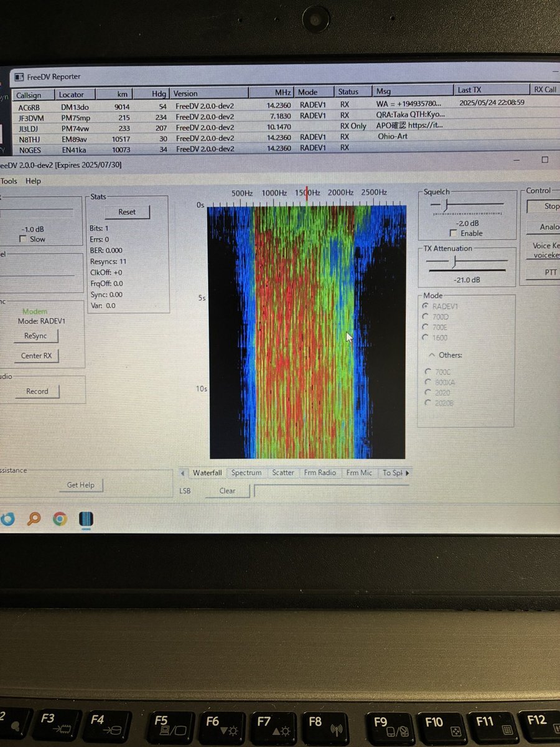The image size is (560, 747).
Task: Click the Get Help button
Action: [x=81, y=485]
